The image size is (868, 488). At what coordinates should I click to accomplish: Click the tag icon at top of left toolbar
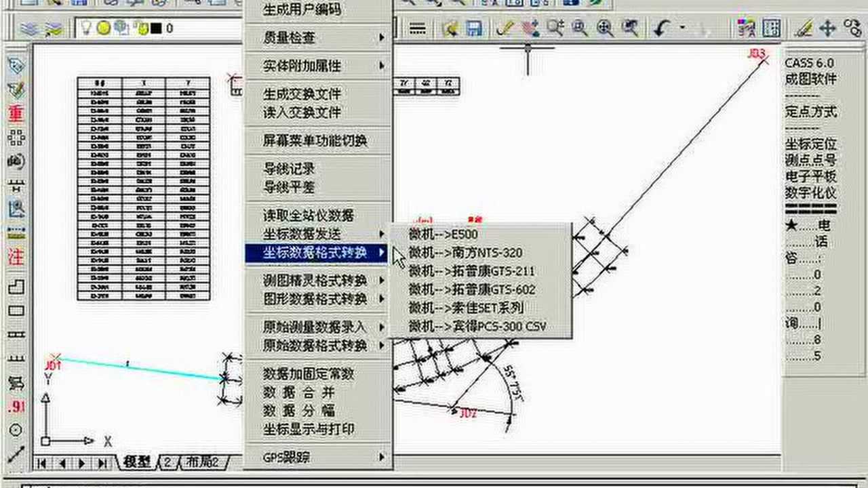tap(16, 65)
